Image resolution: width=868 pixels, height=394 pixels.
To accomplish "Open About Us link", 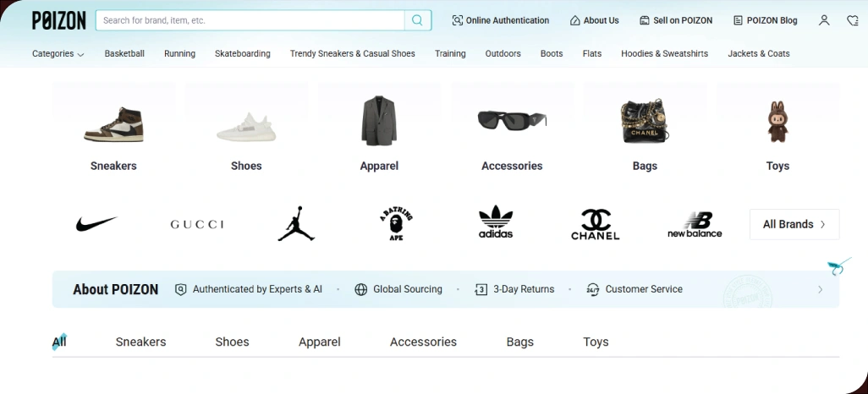I will click(594, 20).
